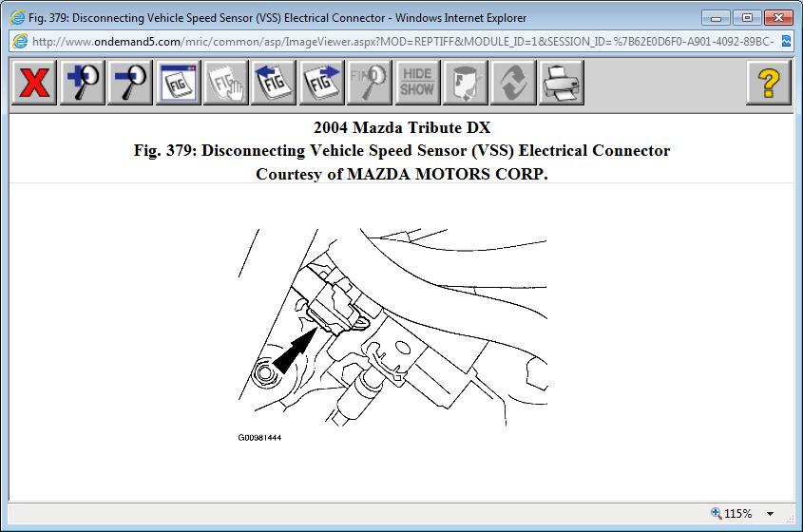Minimize the Internet Explorer window
Viewport: 803px width, 532px height.
click(716, 18)
